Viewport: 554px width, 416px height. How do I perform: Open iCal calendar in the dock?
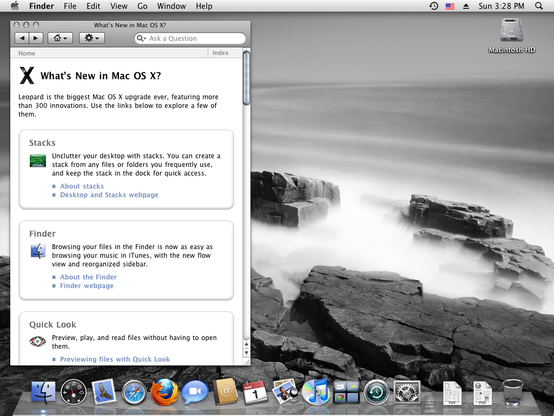click(255, 392)
